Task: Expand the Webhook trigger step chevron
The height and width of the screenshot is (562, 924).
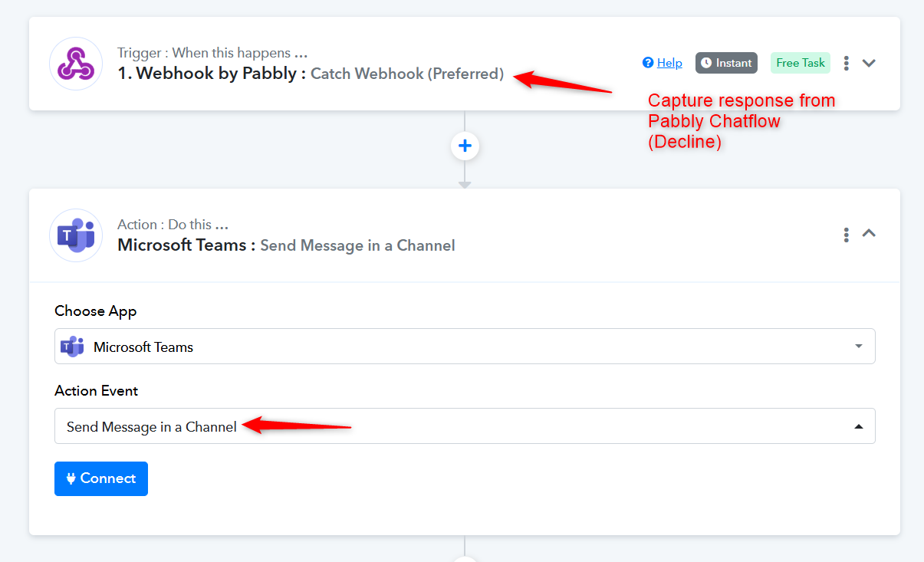Action: click(x=869, y=63)
